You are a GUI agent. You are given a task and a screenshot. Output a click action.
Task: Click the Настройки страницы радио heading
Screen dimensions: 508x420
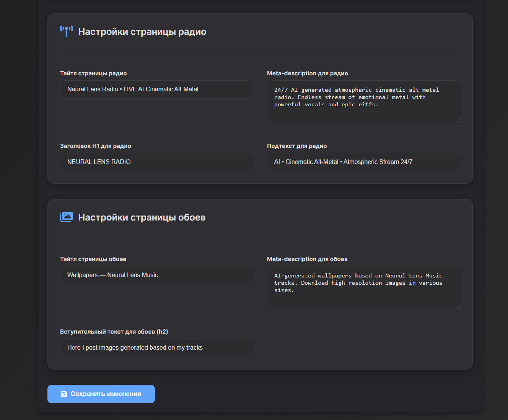(x=142, y=32)
